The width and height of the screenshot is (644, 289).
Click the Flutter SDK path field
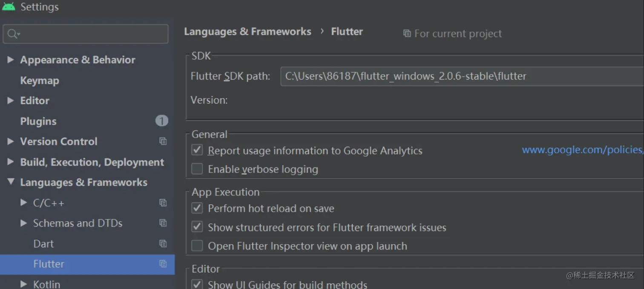coord(460,77)
